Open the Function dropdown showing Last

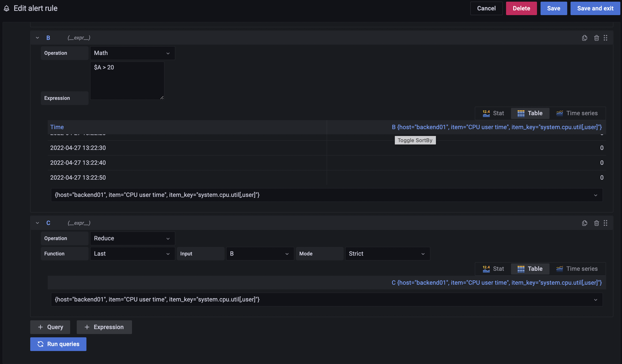[x=132, y=254]
